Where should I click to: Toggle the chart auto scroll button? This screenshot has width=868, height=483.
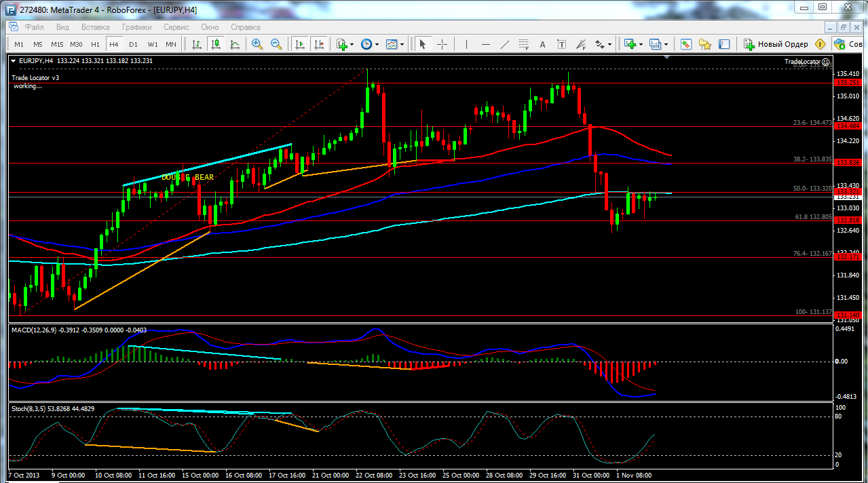(x=299, y=44)
